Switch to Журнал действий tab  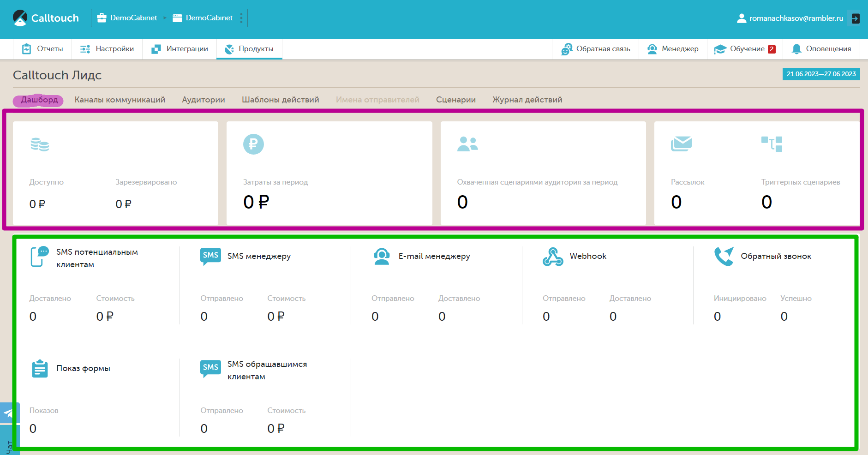pyautogui.click(x=527, y=100)
